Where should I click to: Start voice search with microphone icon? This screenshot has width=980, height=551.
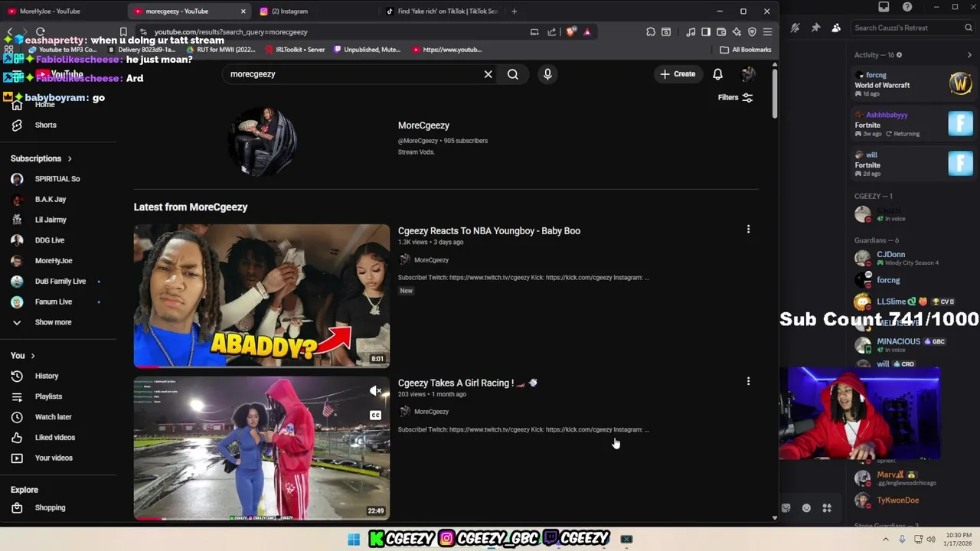pyautogui.click(x=547, y=74)
